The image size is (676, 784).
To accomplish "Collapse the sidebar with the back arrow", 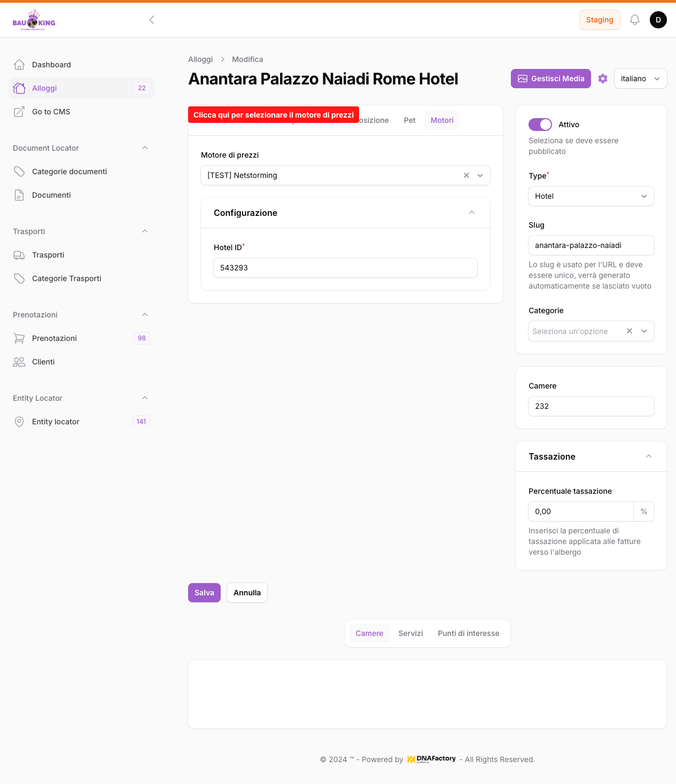I will point(152,20).
